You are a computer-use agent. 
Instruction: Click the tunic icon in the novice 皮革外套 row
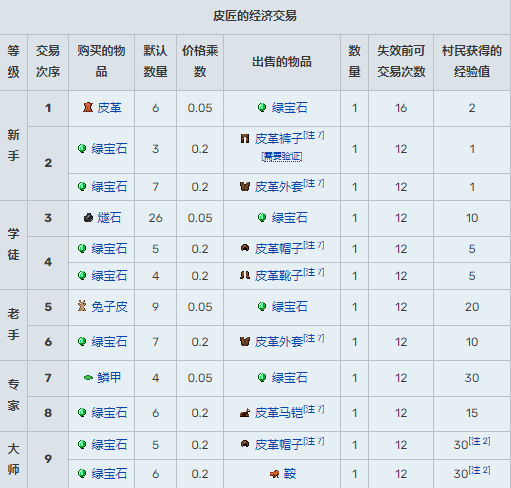click(245, 187)
